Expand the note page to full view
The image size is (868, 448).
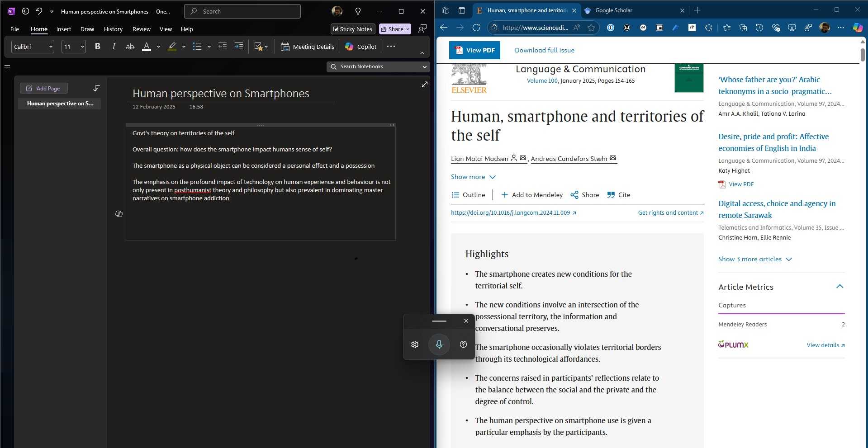point(424,85)
